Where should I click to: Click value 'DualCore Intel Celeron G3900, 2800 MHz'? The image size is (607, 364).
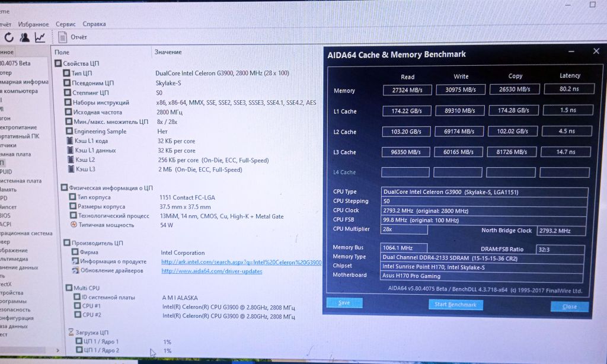coord(222,73)
